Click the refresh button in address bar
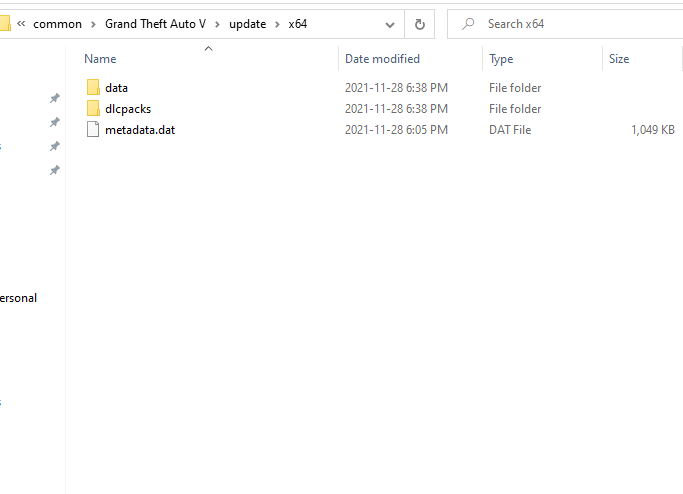The height and width of the screenshot is (494, 683). click(x=419, y=24)
